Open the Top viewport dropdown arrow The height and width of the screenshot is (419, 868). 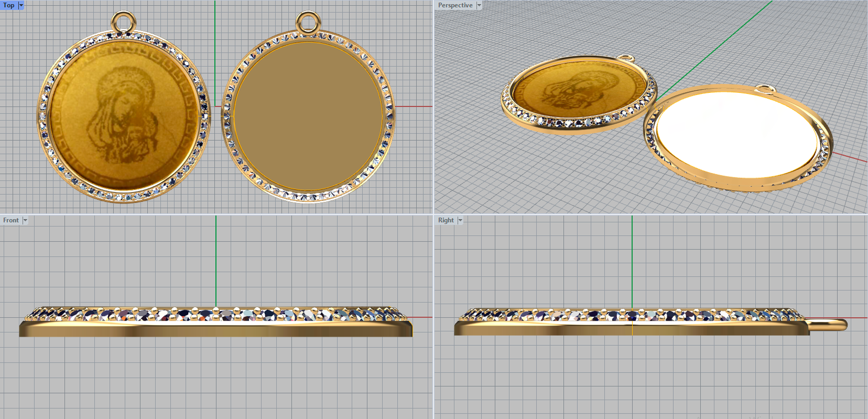[21, 5]
